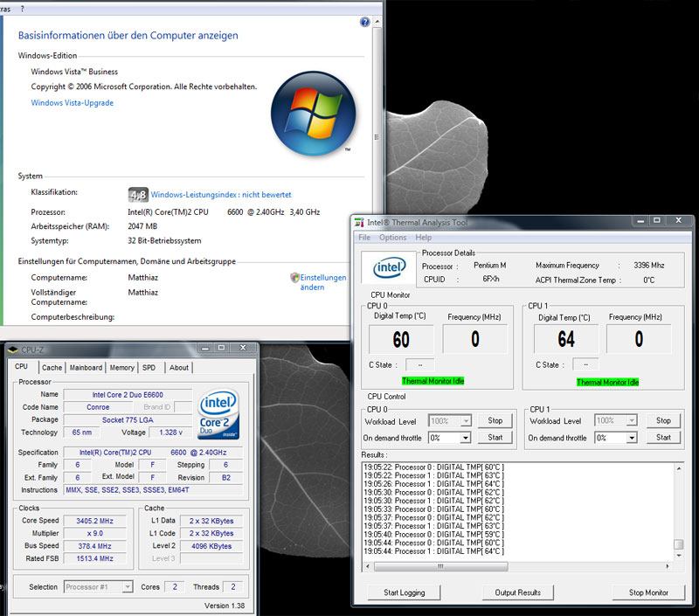Image resolution: width=699 pixels, height=616 pixels.
Task: Click the Name field Intel Core 2 Duo E6600
Action: coord(128,394)
